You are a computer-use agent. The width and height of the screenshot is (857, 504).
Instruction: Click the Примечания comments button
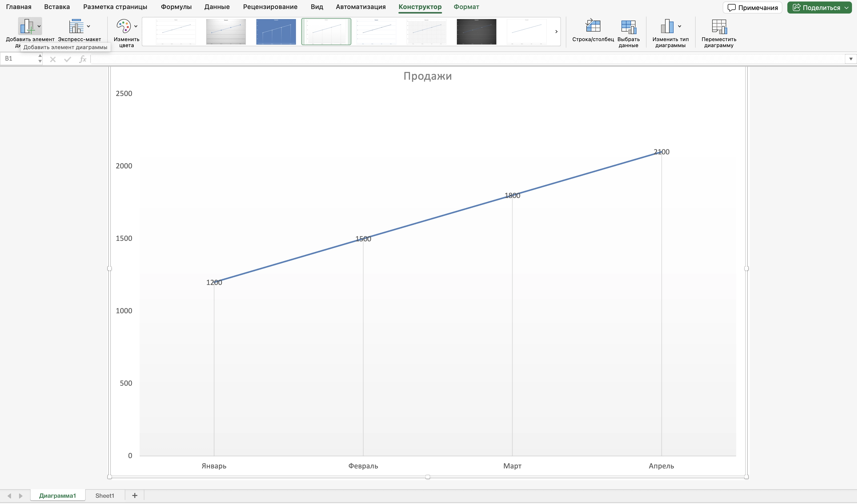pyautogui.click(x=752, y=8)
